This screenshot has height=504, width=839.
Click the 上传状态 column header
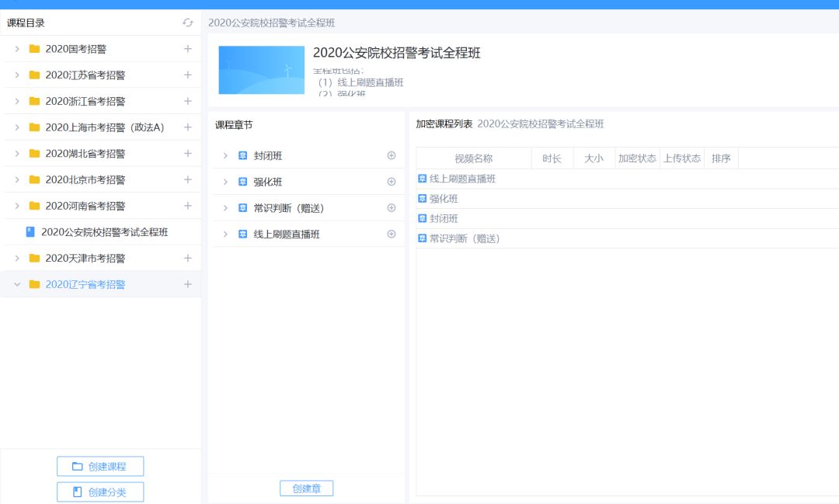(682, 158)
